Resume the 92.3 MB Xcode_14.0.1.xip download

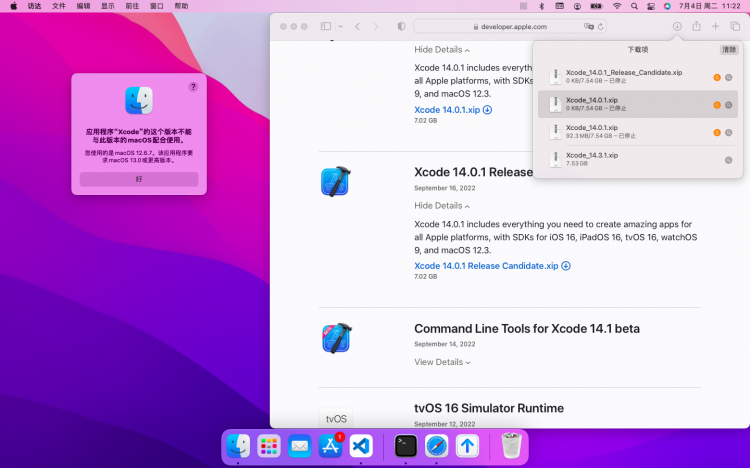click(x=717, y=133)
